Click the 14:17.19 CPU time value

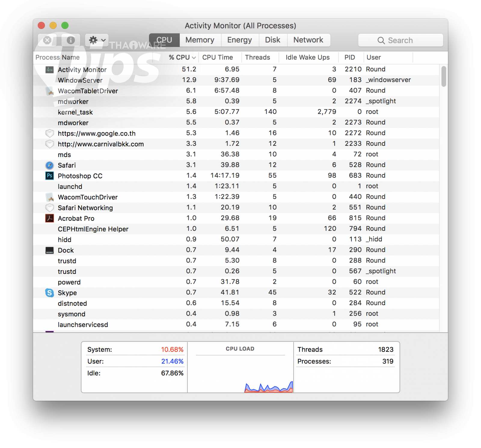(x=225, y=175)
